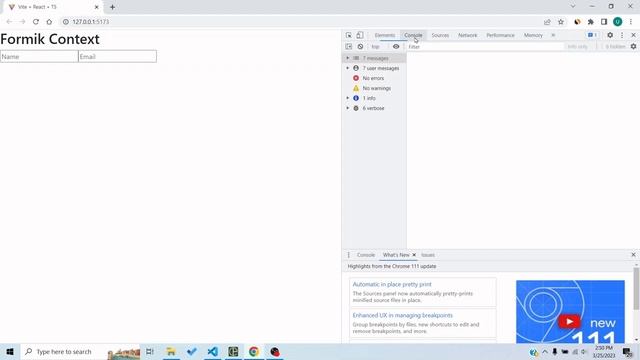Open the Chrome extensions puzzle icon
Viewport: 640px width, 360px height.
[x=591, y=22]
